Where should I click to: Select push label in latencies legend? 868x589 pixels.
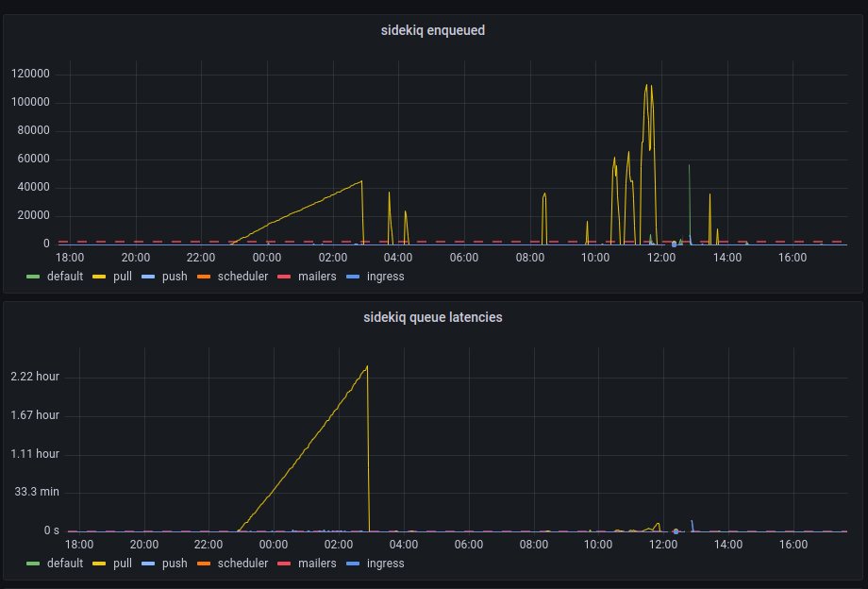coord(175,563)
